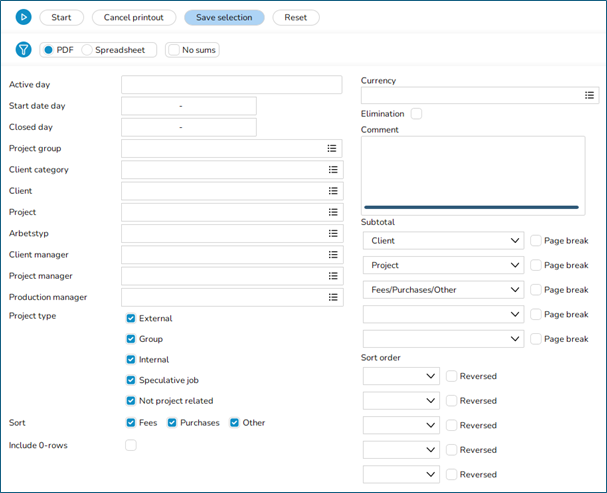The image size is (607, 493).
Task: Uncheck the External project type
Action: pyautogui.click(x=132, y=318)
